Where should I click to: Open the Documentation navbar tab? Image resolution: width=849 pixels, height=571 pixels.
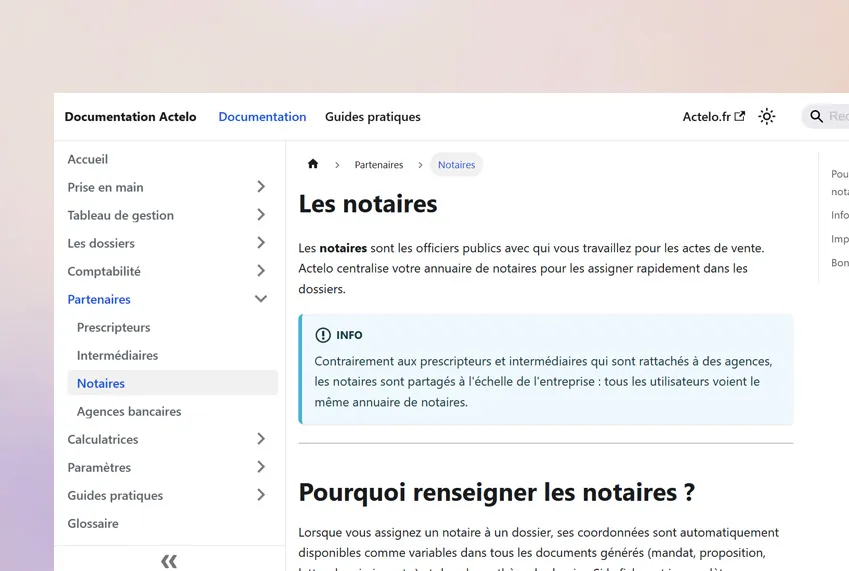pos(262,117)
